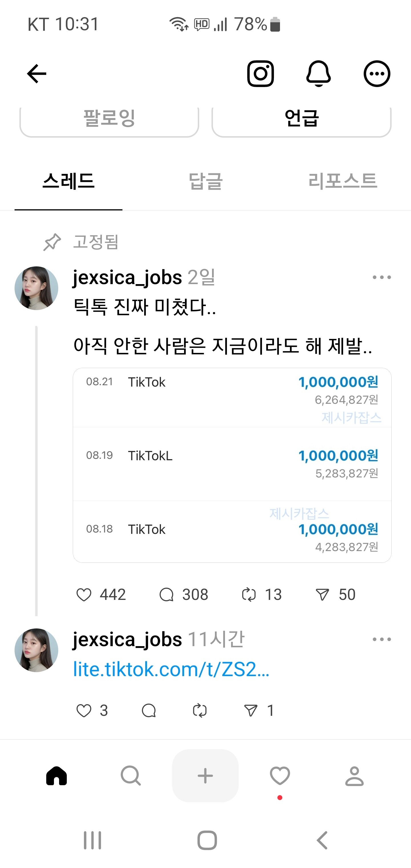Open the linked Instagram profile icon
This screenshot has height=868, width=411.
pos(260,73)
